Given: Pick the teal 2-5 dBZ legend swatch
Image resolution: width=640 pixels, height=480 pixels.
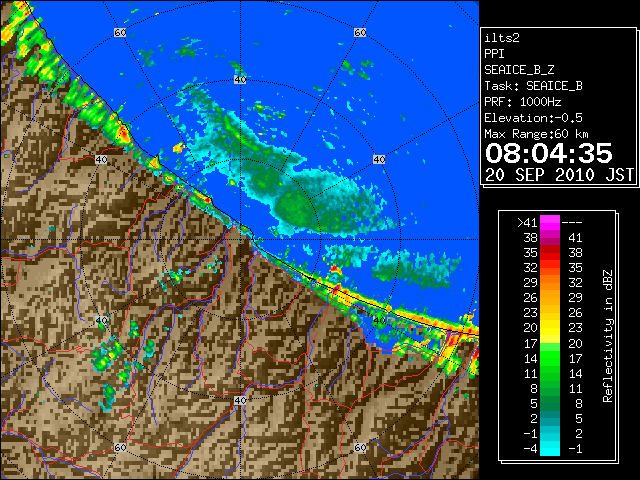Looking at the screenshot, I should coord(550,418).
